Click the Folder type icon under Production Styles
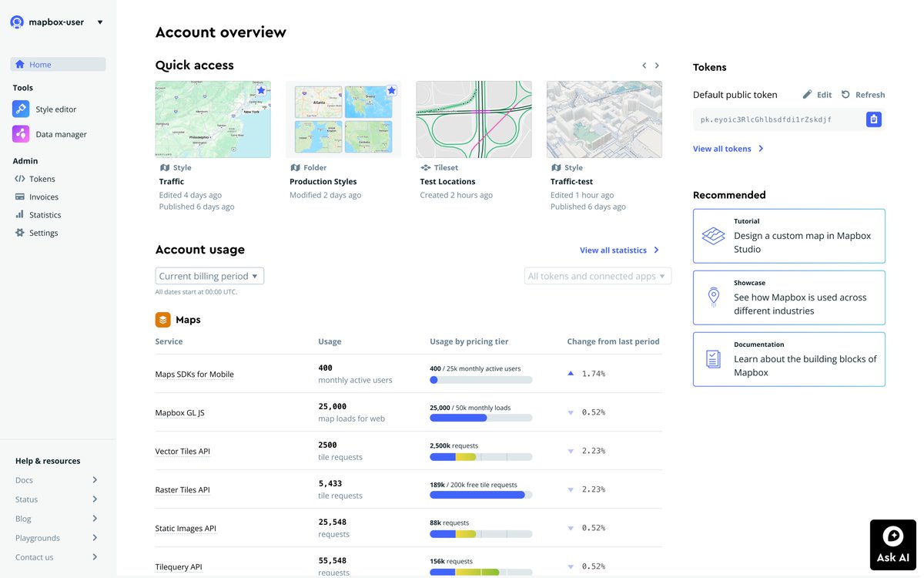 coord(295,167)
